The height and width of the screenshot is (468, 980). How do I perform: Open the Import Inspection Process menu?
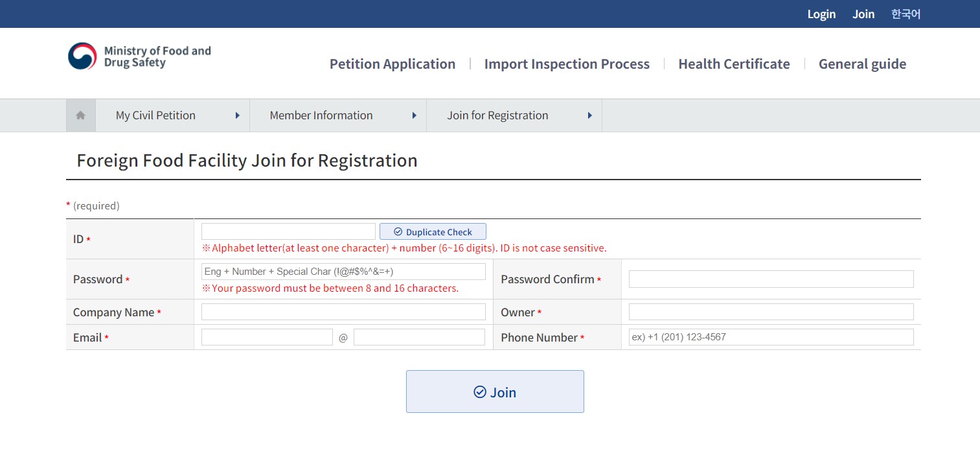point(567,64)
